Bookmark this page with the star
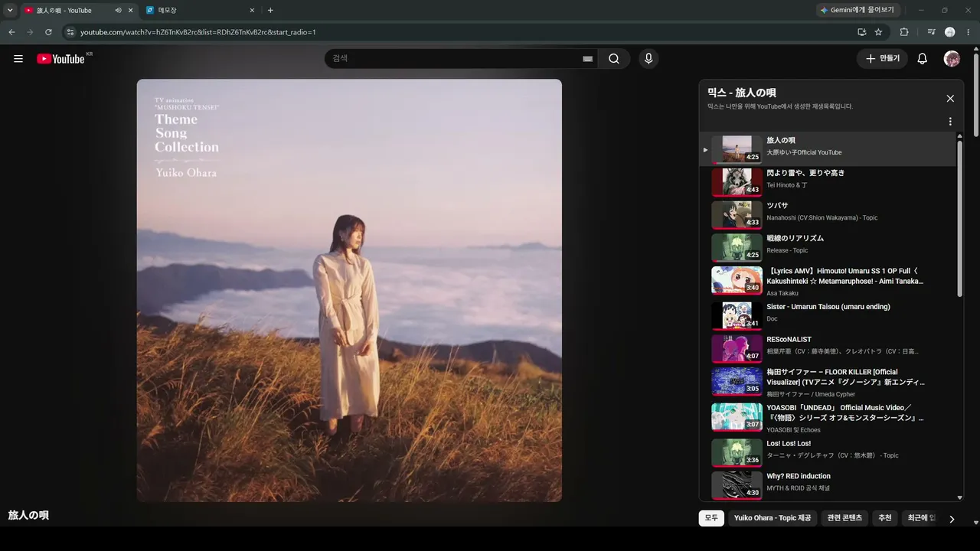The height and width of the screenshot is (551, 980). pos(878,32)
